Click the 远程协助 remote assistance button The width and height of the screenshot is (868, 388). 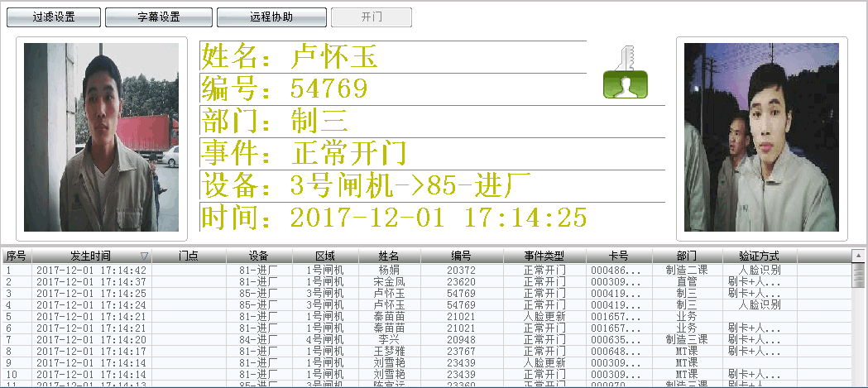[x=271, y=17]
